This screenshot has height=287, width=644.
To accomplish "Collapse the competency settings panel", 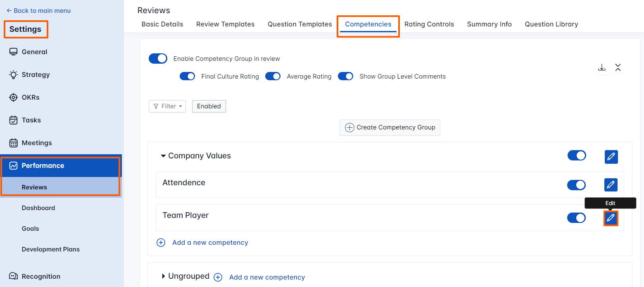I will point(618,67).
